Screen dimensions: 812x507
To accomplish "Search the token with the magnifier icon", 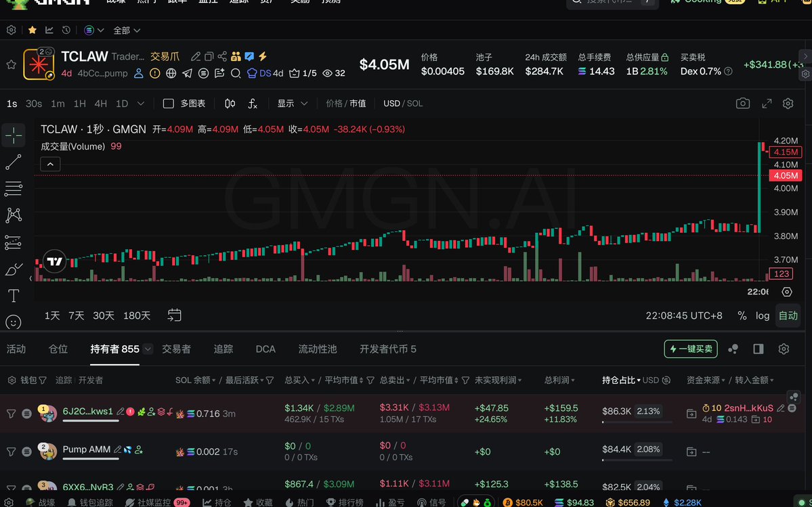I will pyautogui.click(x=236, y=74).
